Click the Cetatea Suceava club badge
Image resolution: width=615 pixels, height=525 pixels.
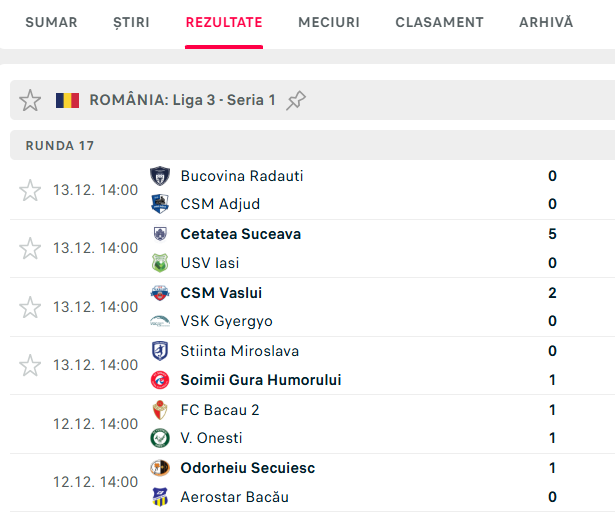[x=159, y=234]
